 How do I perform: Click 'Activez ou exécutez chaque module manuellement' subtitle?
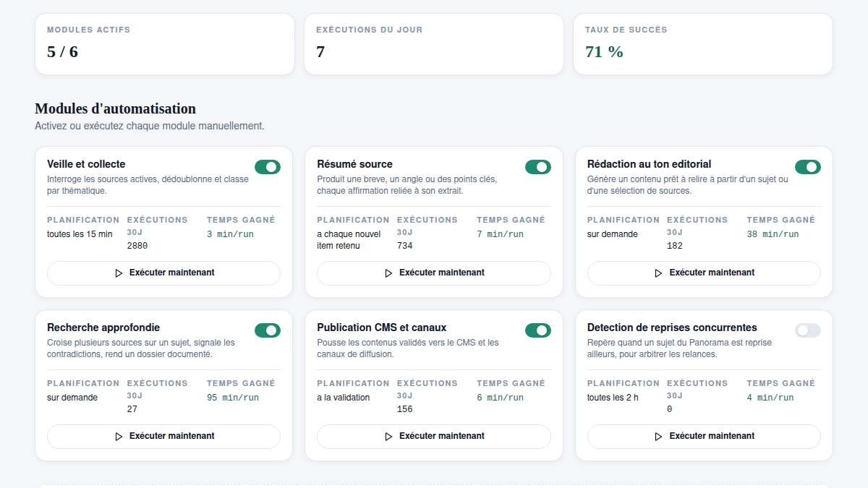point(150,126)
